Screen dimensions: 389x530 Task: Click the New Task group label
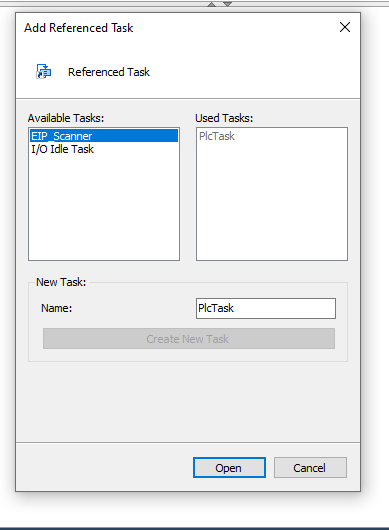tap(61, 282)
